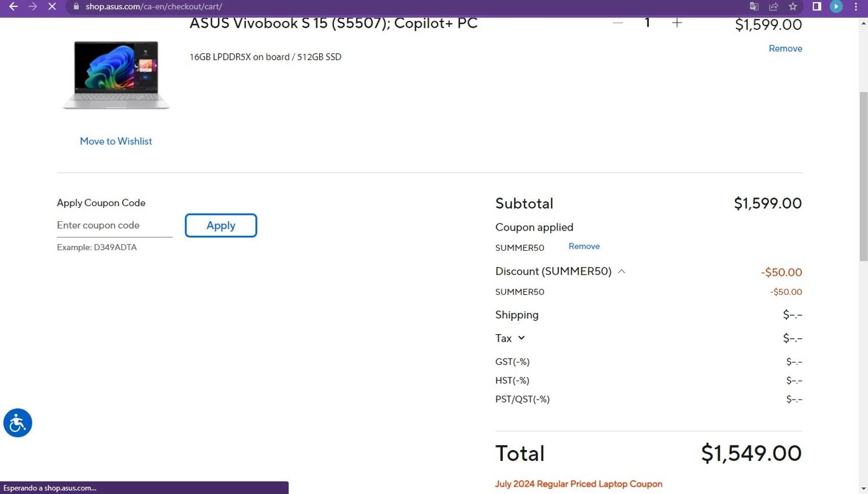Click the Example: D349ADTA hint text
The height and width of the screenshot is (494, 868).
point(97,247)
